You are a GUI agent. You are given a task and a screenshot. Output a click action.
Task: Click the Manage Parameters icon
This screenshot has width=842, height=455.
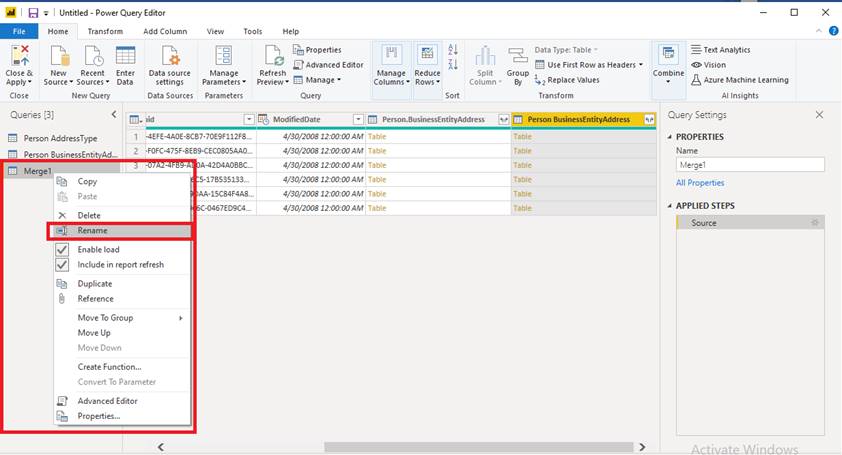point(223,55)
